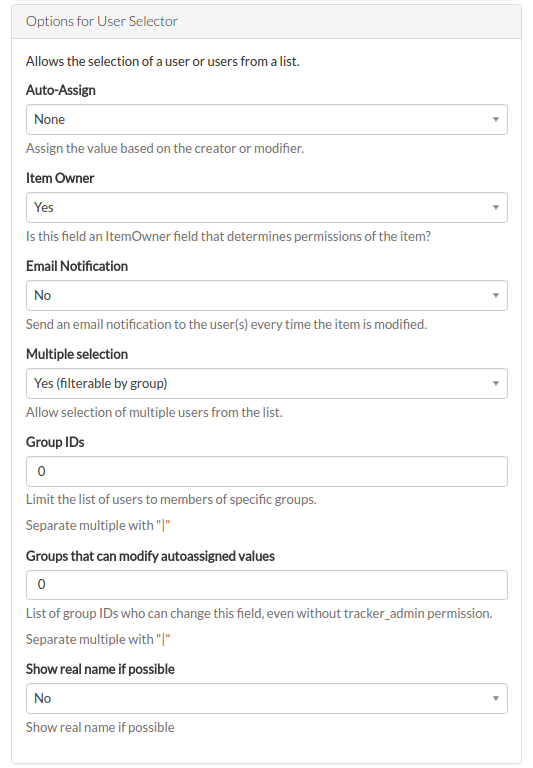Click the Groups that can modify autoassigned values field

(x=266, y=585)
